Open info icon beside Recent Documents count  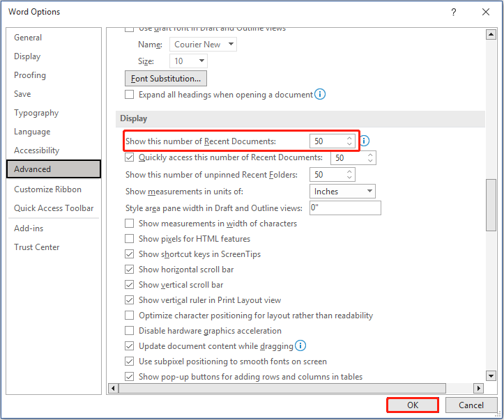365,141
